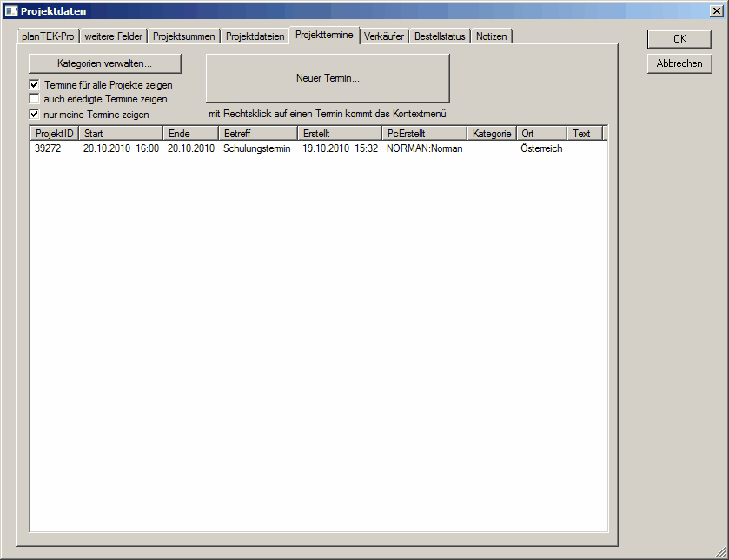Confirm the dialog with OK
Screen dimensions: 729x560
coord(679,39)
